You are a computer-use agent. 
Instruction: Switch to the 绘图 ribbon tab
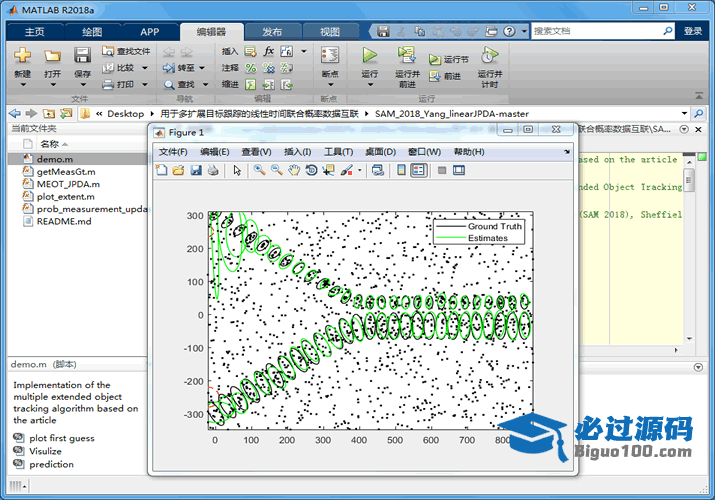pos(92,32)
